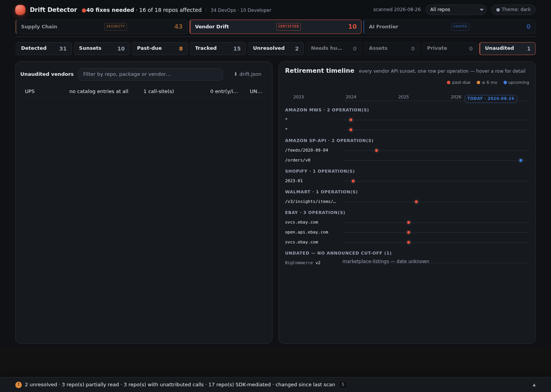This screenshot has width=551, height=392.
Task: Click the red Drift Detector logo icon
Action: click(20, 10)
